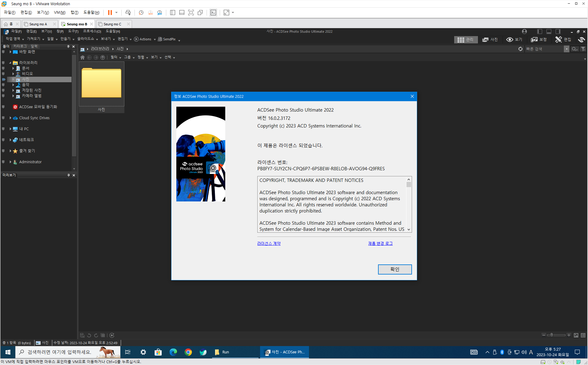Screen dimensions: 588x365
Task: Open the 제품 변경 로그 link
Action: 380,243
